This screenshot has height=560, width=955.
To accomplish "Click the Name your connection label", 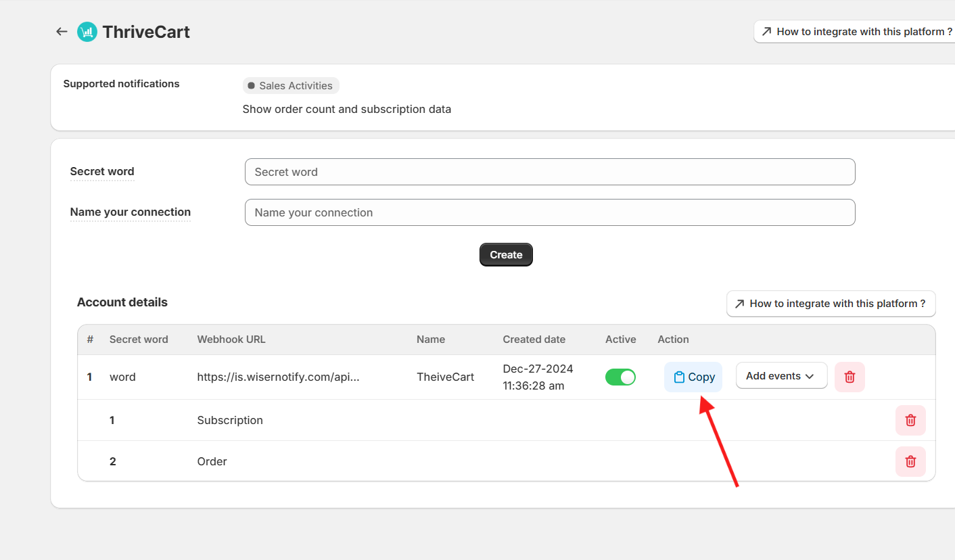I will [131, 212].
